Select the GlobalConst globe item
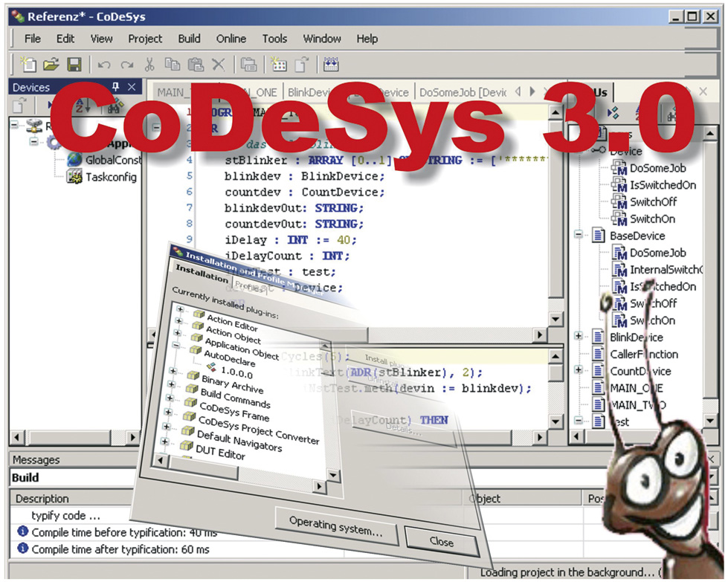Screen dimensions: 728x582 pyautogui.click(x=104, y=160)
